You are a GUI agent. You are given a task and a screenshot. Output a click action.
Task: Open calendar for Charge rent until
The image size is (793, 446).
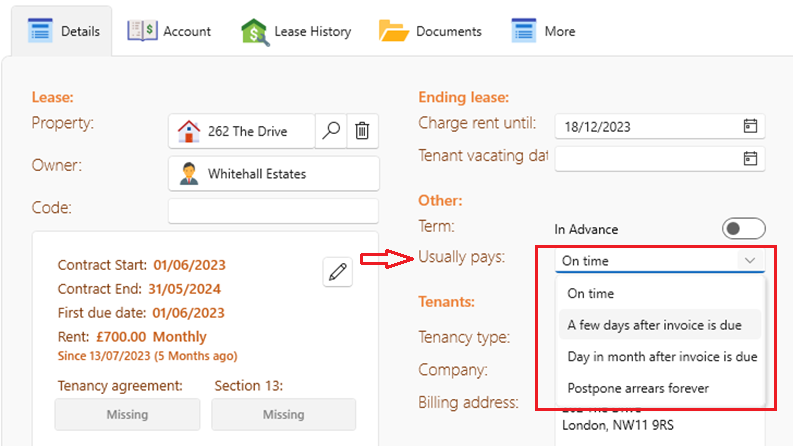[x=750, y=126]
